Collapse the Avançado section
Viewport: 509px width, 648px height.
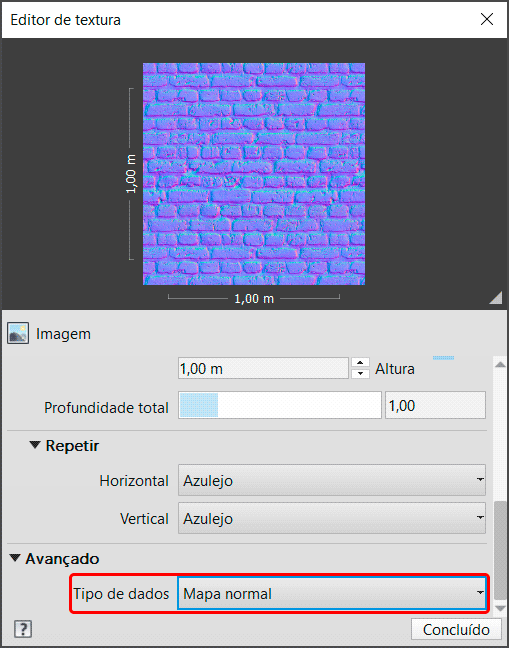click(x=15, y=558)
